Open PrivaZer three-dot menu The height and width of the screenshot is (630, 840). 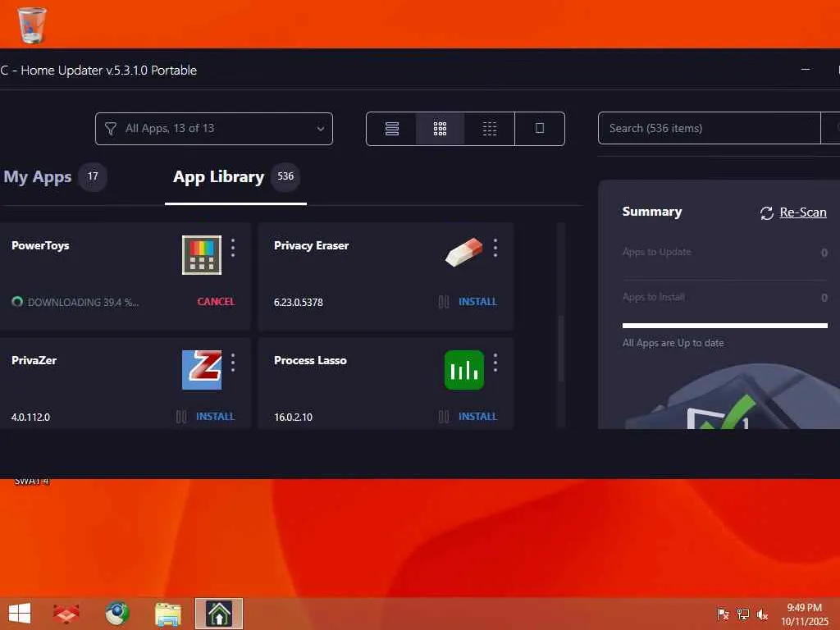232,363
